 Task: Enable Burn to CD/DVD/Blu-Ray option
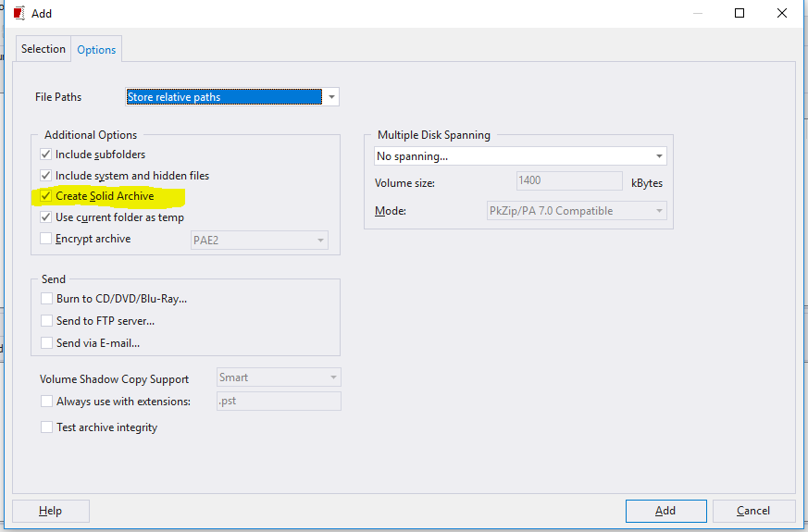click(x=46, y=298)
